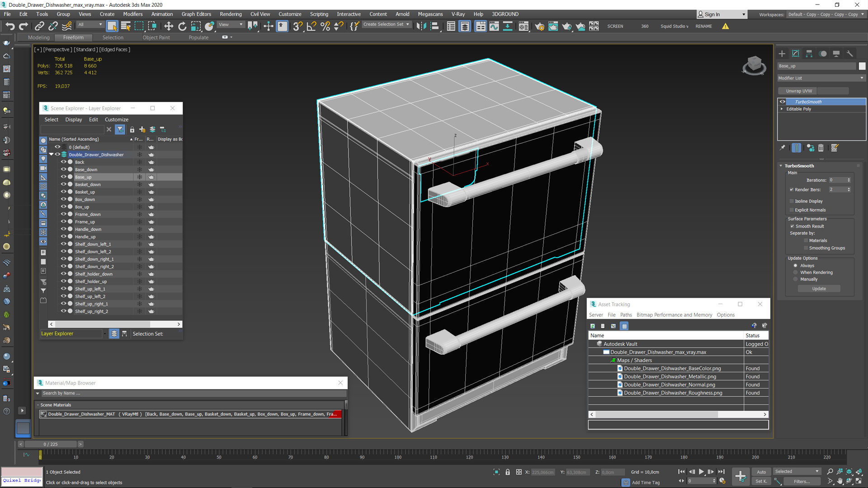868x488 pixels.
Task: Toggle the Selection Lock padlock icon
Action: [x=508, y=472]
